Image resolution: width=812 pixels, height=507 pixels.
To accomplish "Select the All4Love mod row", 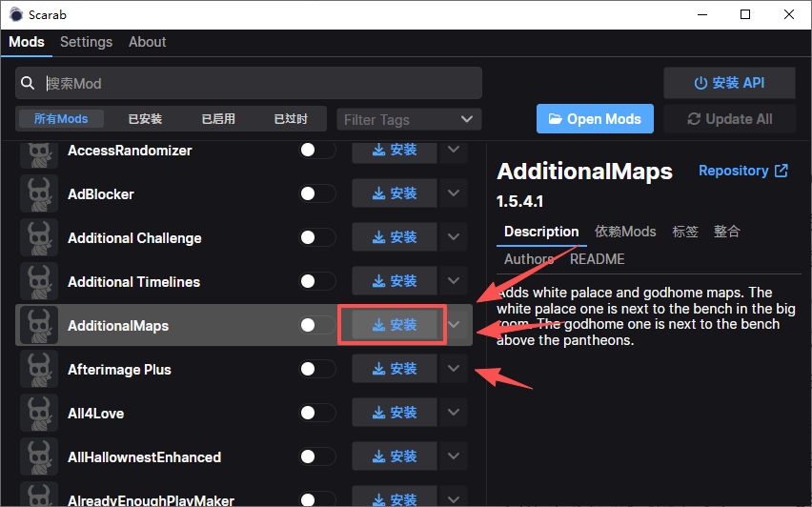I will [244, 413].
